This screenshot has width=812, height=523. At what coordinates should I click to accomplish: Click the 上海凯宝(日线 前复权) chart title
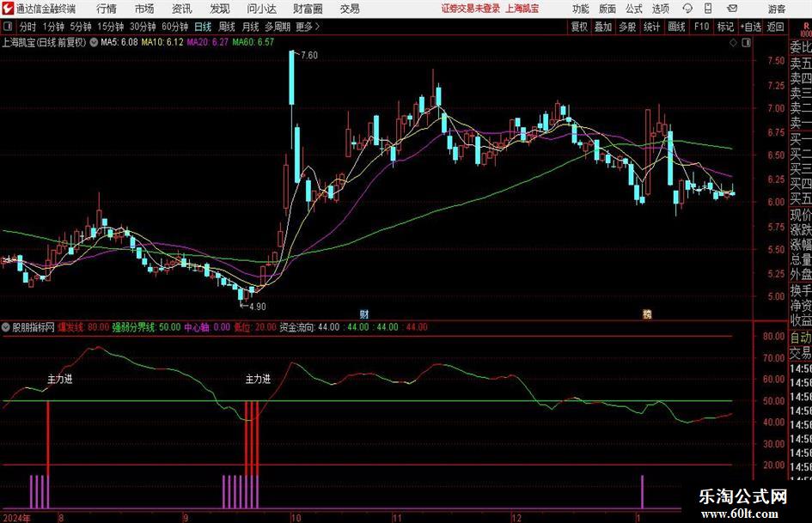pyautogui.click(x=44, y=42)
